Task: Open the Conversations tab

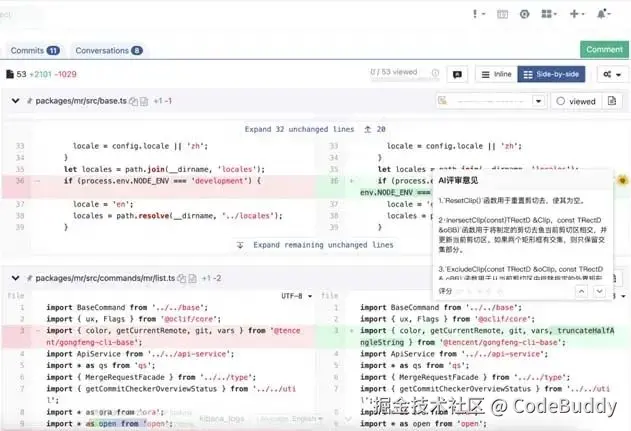Action: pos(109,51)
